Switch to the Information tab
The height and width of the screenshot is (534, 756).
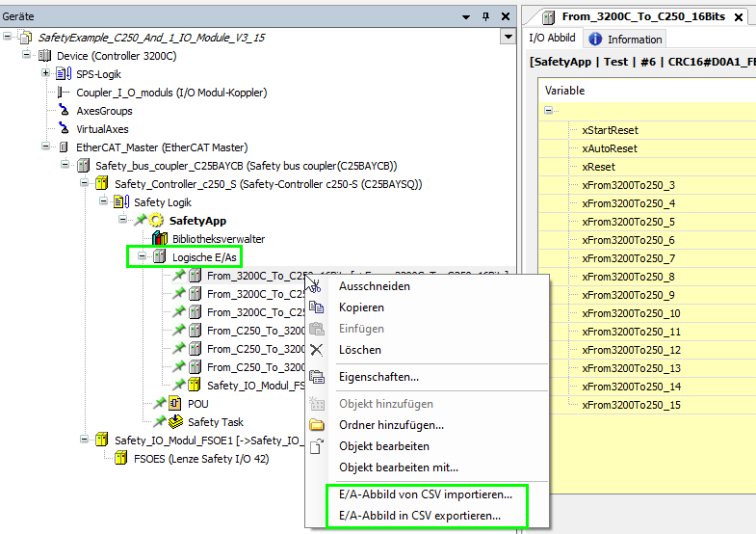click(x=625, y=40)
